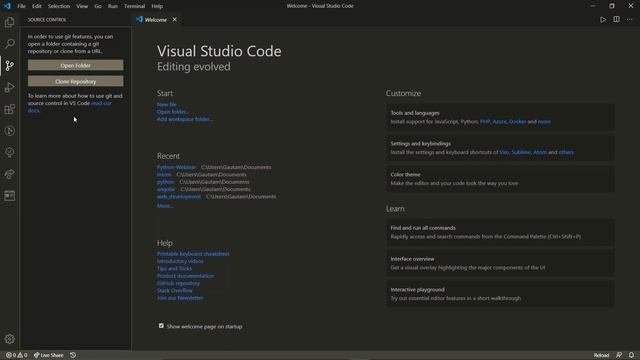Click the Vim keybindings link
Image resolution: width=640 pixels, height=360 pixels.
[x=504, y=152]
